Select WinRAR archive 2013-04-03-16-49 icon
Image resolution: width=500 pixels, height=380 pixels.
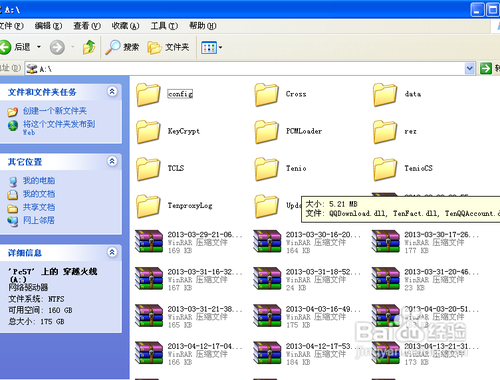(x=267, y=315)
